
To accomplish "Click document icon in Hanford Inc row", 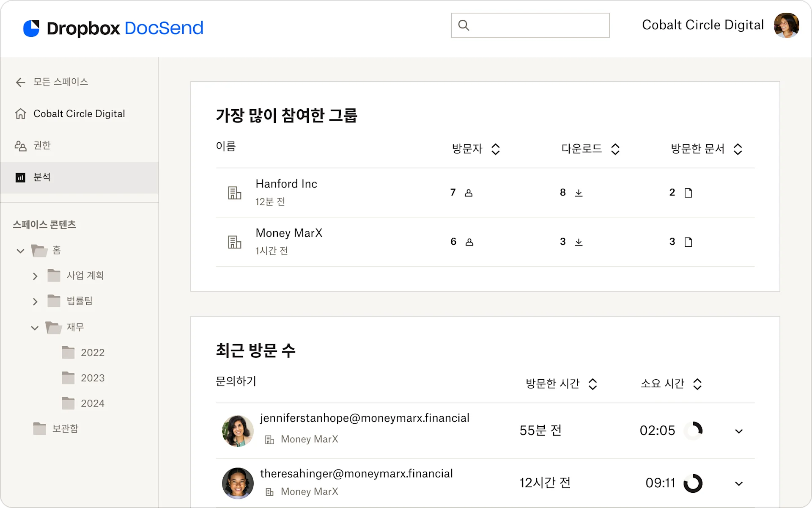I will point(688,193).
